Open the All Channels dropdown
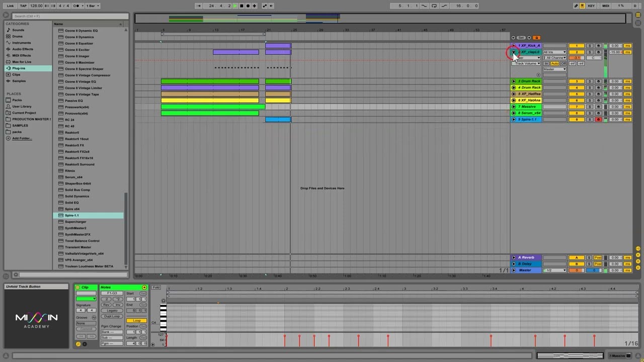 tap(554, 58)
